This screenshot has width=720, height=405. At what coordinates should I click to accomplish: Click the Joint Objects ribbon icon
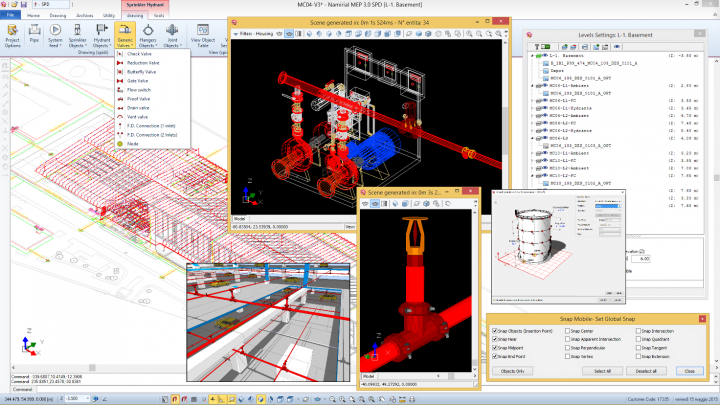click(171, 36)
